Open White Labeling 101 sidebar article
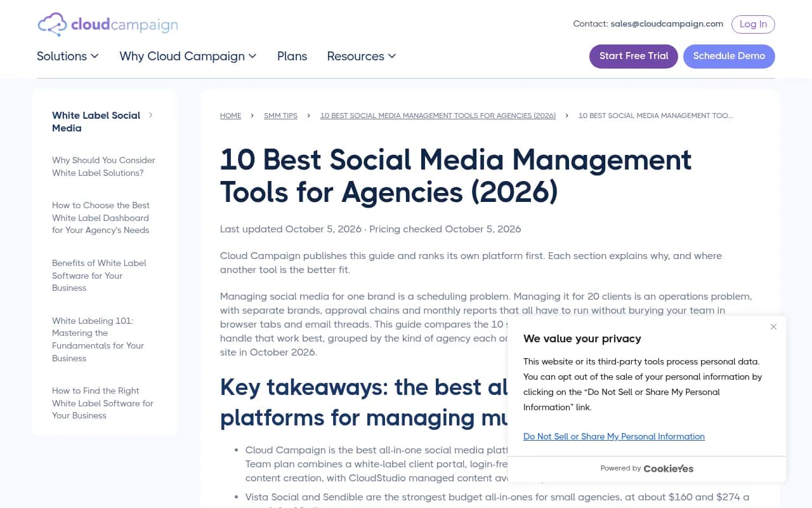This screenshot has width=812, height=508. [98, 339]
